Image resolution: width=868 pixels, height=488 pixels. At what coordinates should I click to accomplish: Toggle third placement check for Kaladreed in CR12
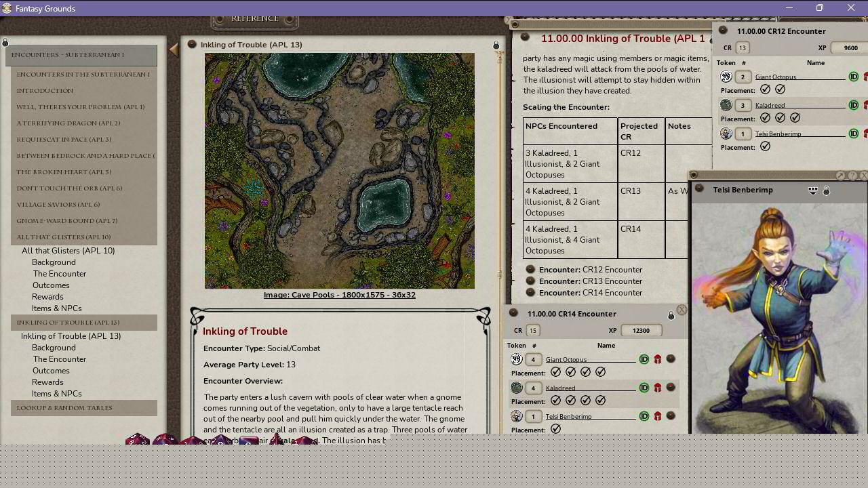(x=795, y=118)
